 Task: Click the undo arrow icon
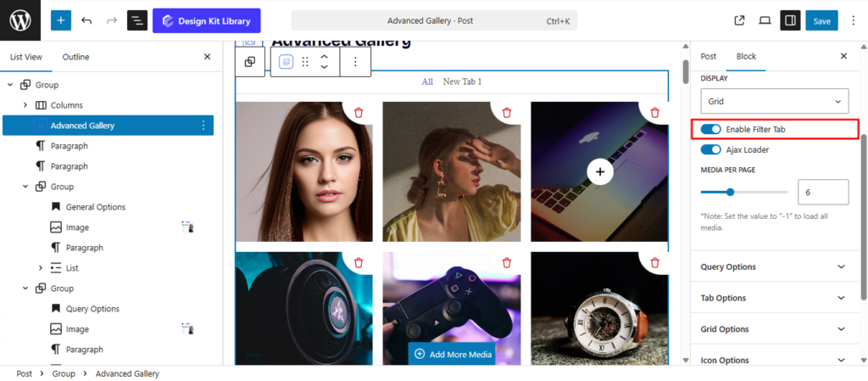coord(86,20)
